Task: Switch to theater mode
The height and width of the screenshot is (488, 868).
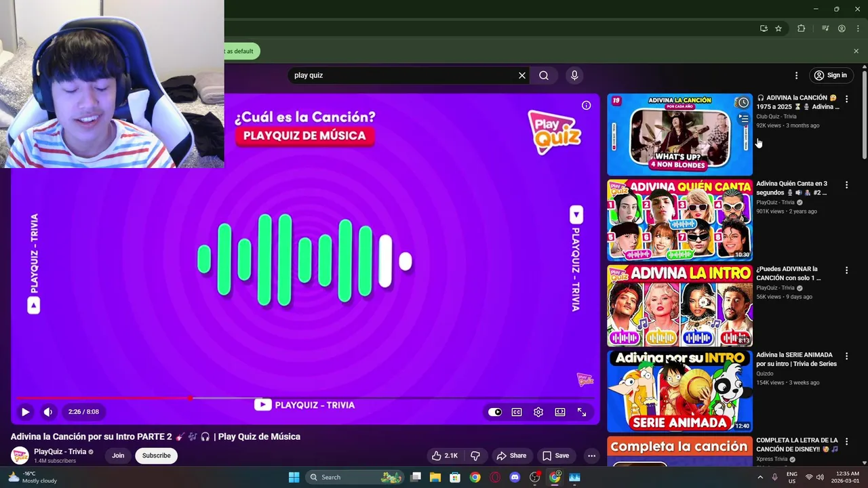Action: (560, 412)
